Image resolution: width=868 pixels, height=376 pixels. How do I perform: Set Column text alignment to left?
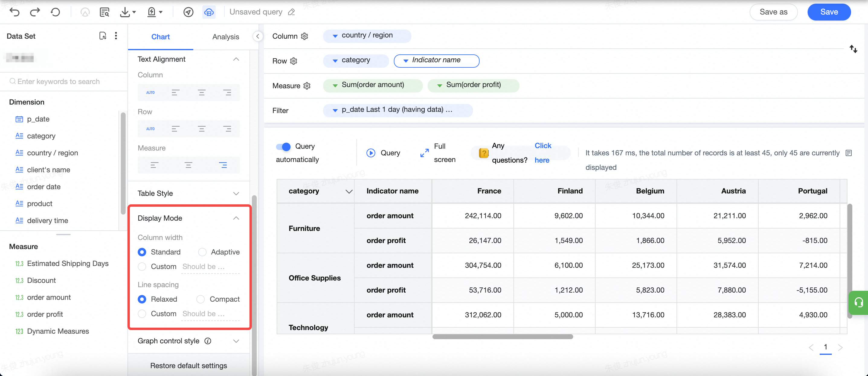(x=175, y=92)
